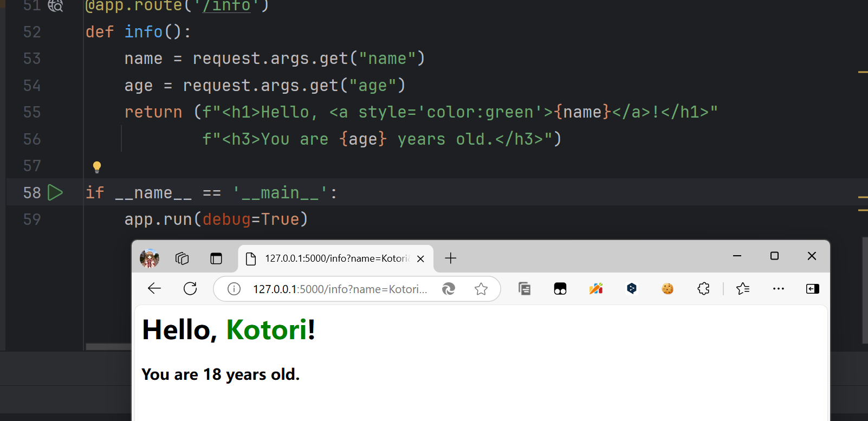Click the cookie extension icon
Screen dimensions: 868x421
point(668,289)
